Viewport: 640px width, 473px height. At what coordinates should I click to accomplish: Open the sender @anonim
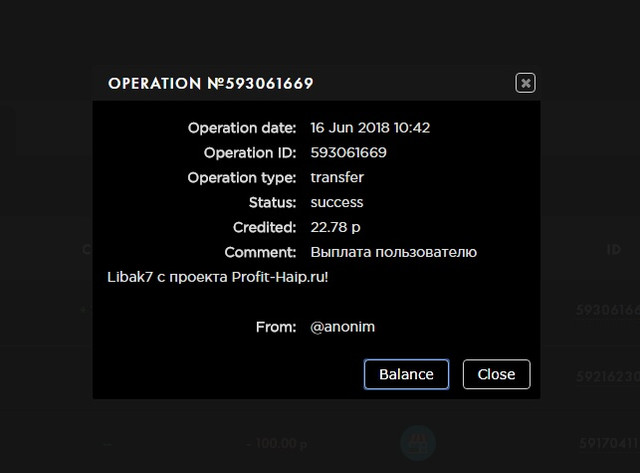tap(342, 327)
